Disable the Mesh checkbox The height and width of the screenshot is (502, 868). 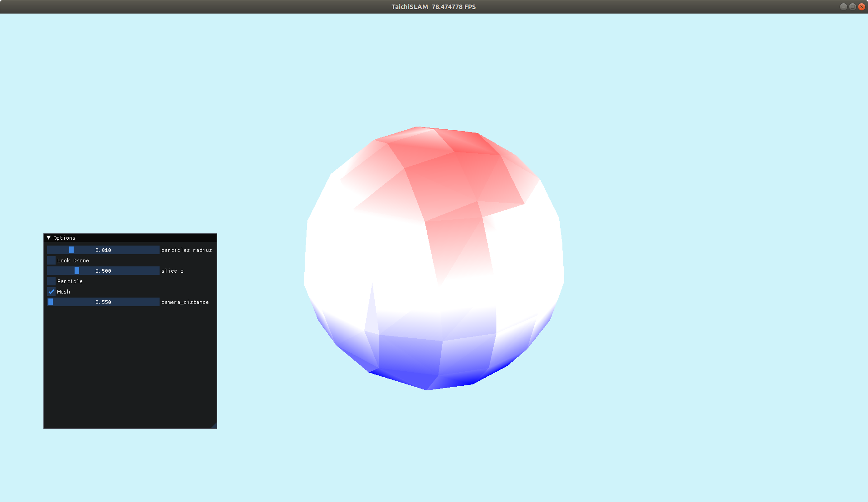(51, 291)
